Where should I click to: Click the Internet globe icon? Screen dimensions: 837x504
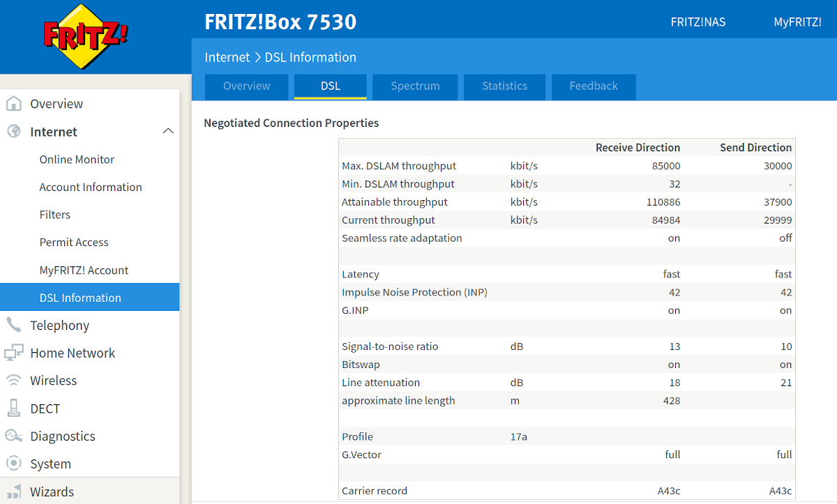pyautogui.click(x=13, y=132)
